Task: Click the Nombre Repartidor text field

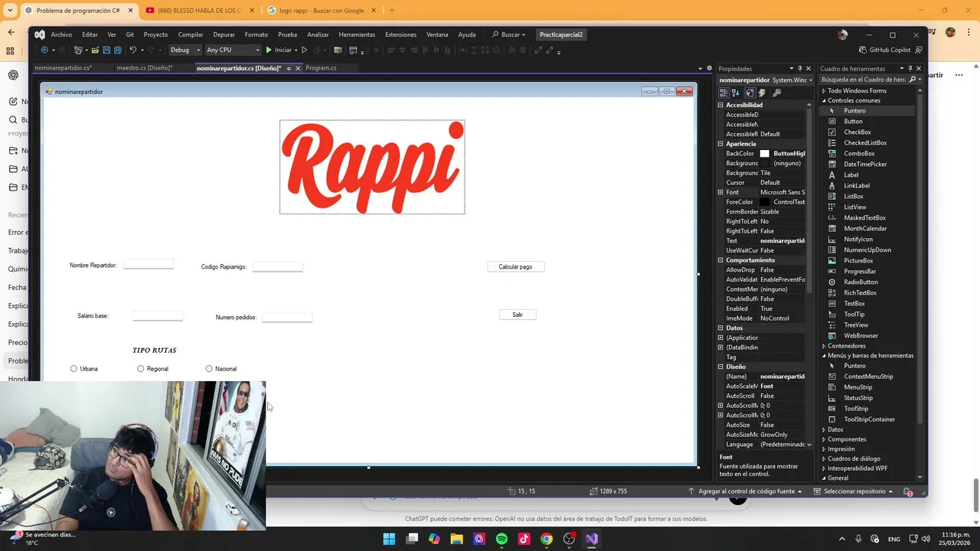Action: point(149,264)
